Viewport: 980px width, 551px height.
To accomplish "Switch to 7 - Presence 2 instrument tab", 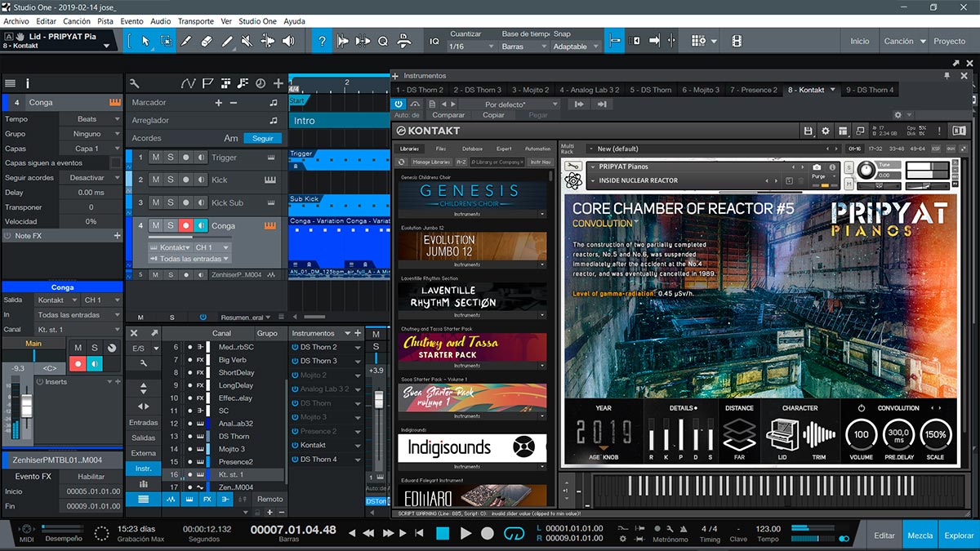I will 753,90.
